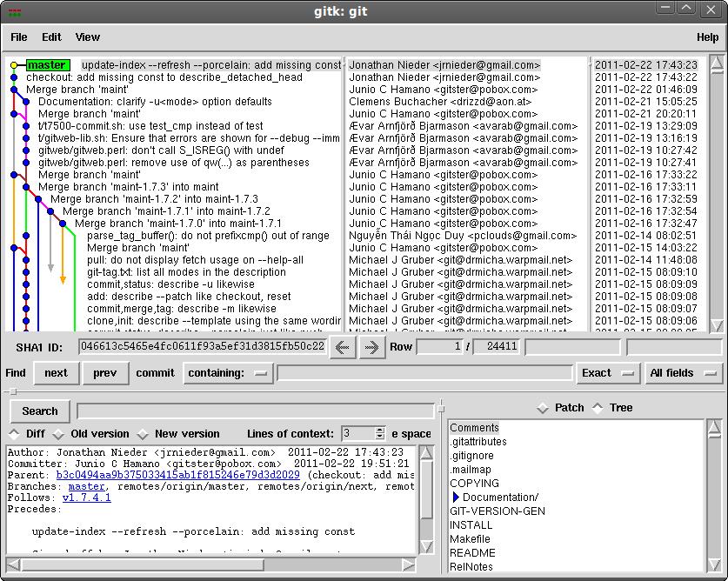The image size is (728, 581).
Task: Select the Patch radio button
Action: click(x=543, y=408)
